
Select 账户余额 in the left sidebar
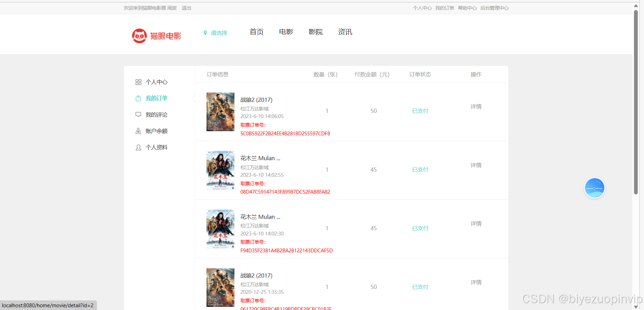(156, 131)
